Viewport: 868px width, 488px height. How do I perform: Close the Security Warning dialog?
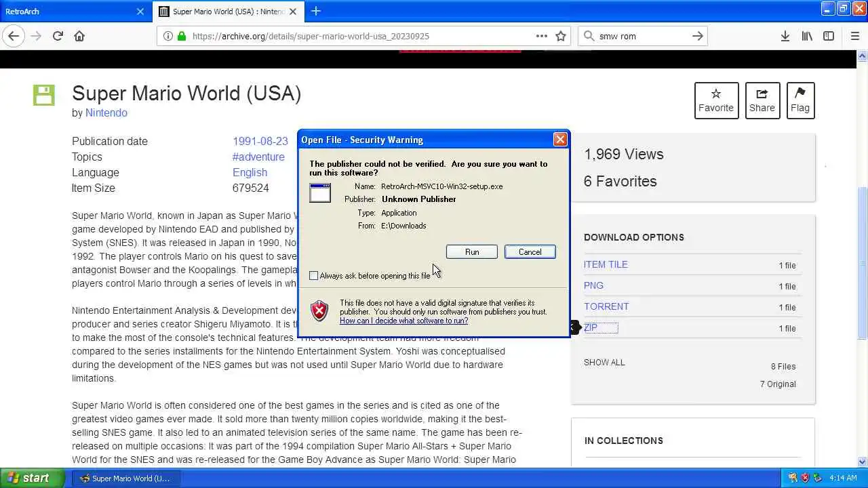(x=560, y=140)
